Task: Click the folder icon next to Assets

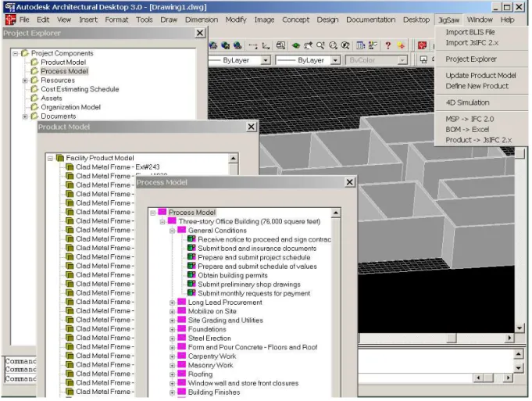Action: point(34,98)
